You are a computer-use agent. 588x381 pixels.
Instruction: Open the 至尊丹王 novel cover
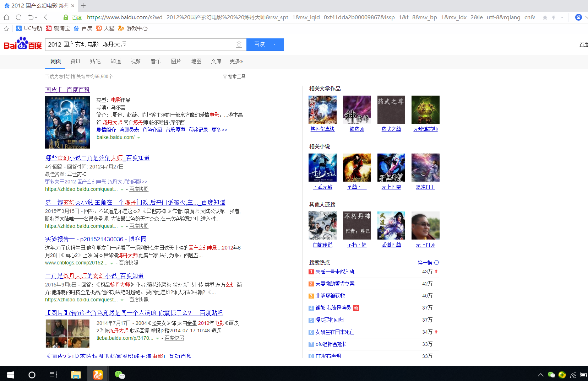tap(357, 168)
